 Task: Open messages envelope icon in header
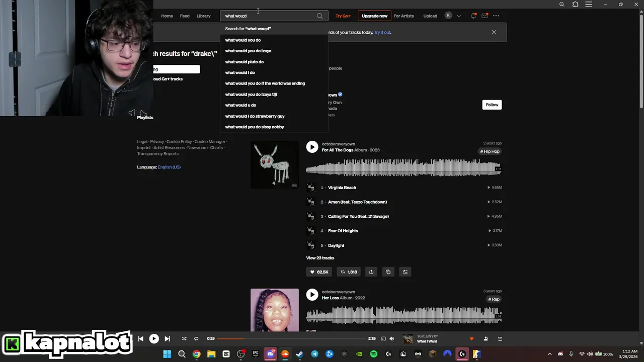485,16
